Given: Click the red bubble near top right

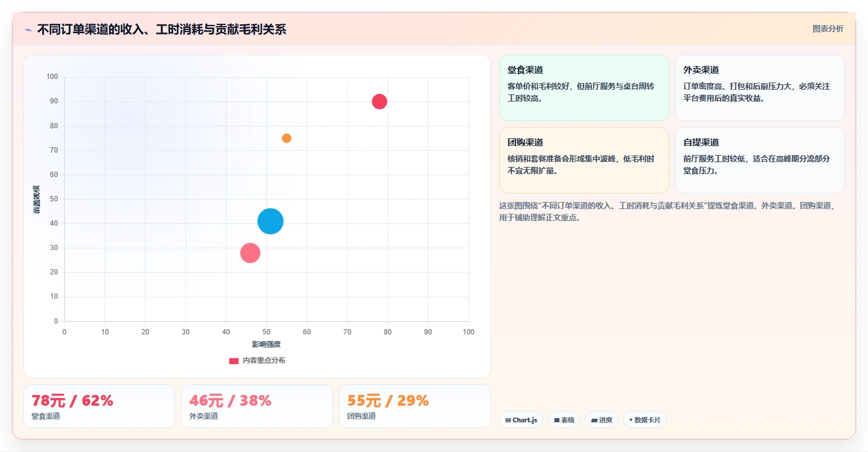Looking at the screenshot, I should coord(379,102).
